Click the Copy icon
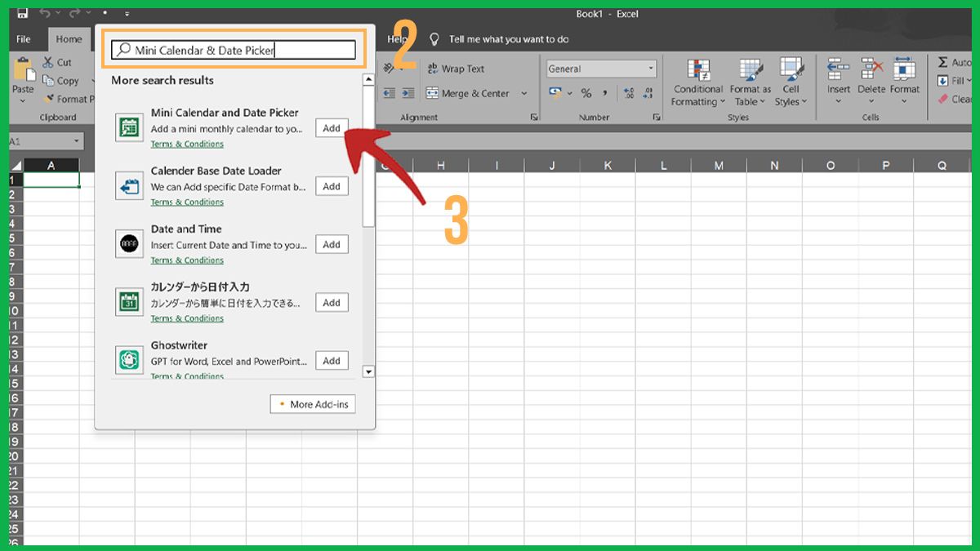 (47, 80)
